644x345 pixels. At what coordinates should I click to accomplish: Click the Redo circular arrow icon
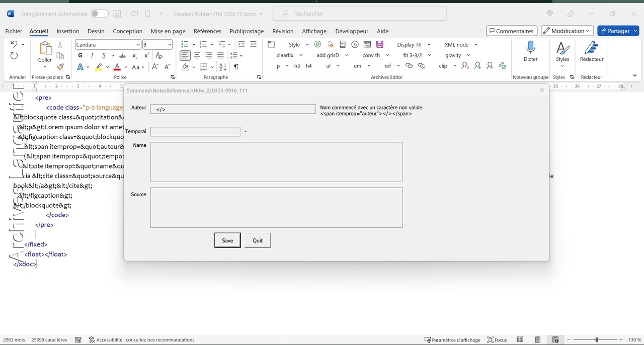pos(14,56)
